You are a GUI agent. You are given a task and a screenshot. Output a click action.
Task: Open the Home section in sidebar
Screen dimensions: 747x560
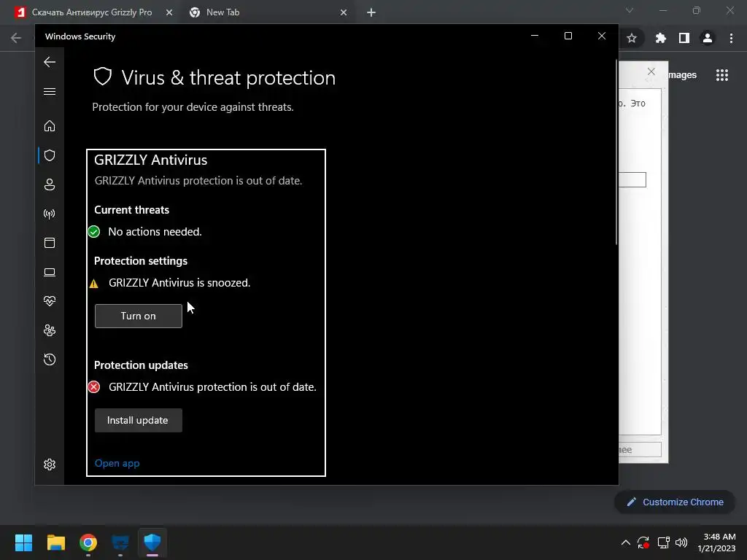[x=50, y=125]
